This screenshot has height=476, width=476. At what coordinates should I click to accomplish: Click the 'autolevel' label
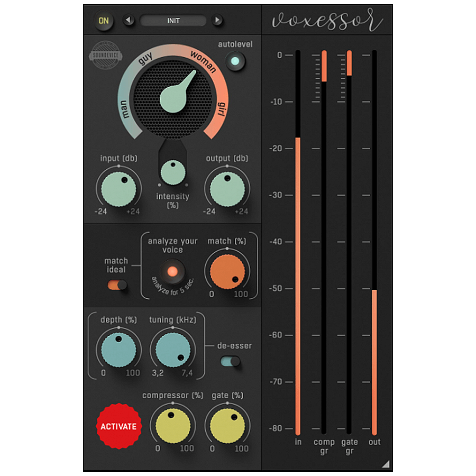[x=235, y=44]
